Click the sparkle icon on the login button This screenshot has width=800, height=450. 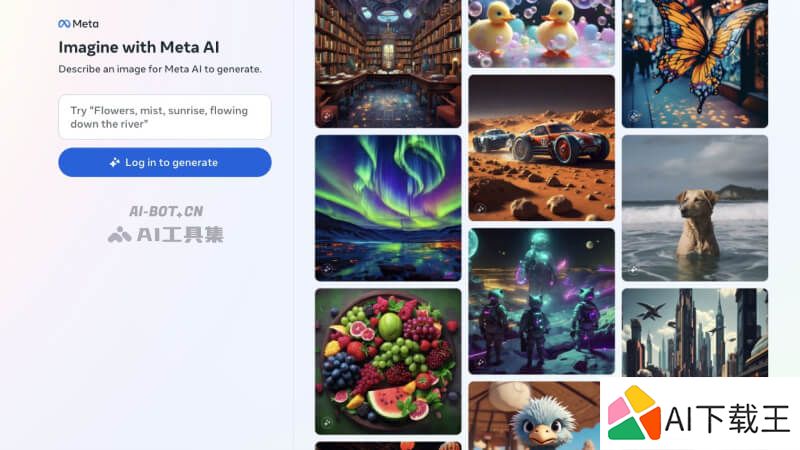[115, 162]
